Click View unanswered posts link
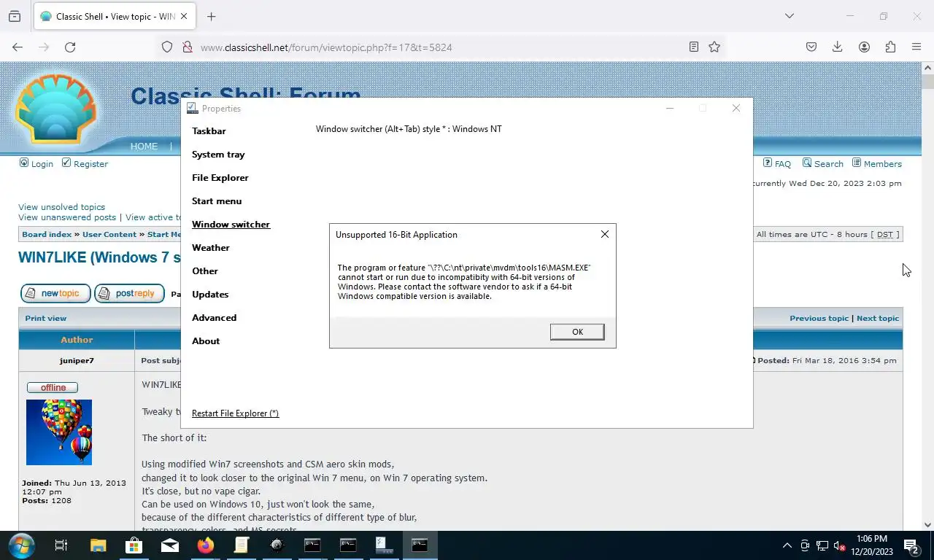Image resolution: width=934 pixels, height=560 pixels. [x=67, y=217]
